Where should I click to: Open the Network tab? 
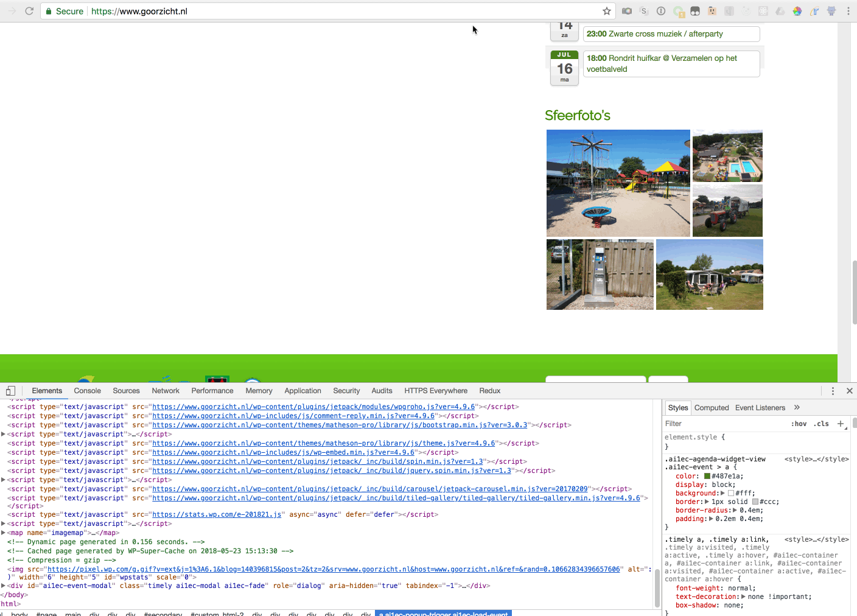point(166,391)
